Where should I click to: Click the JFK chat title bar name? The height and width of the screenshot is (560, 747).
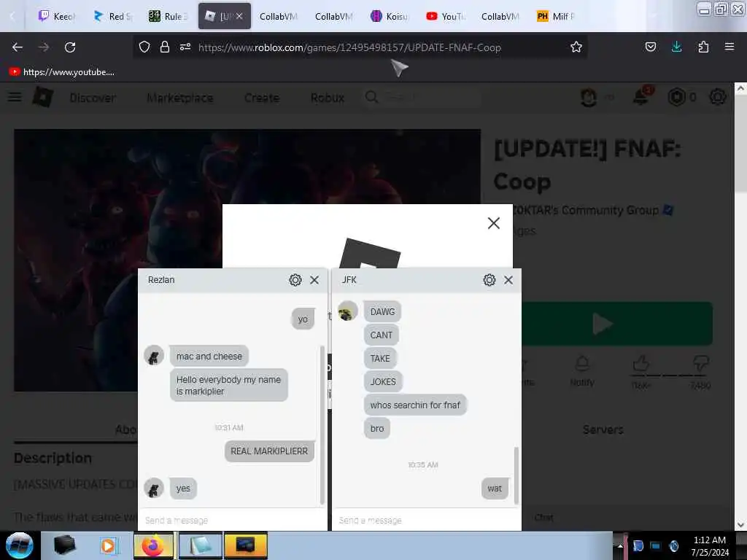(349, 279)
